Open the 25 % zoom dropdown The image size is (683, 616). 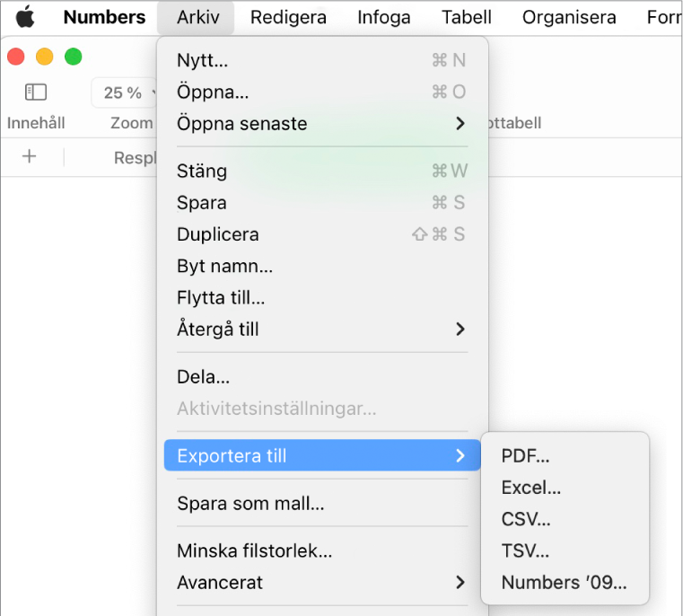(125, 92)
